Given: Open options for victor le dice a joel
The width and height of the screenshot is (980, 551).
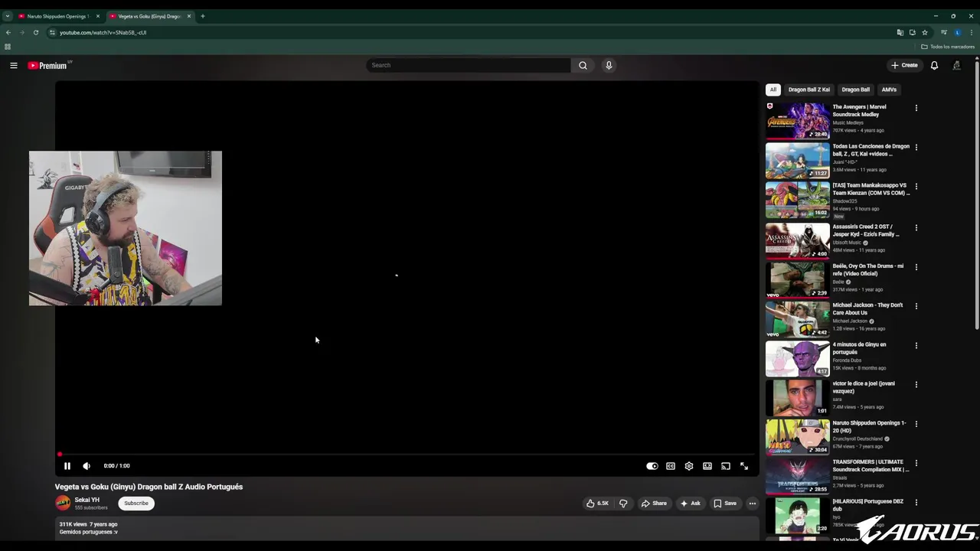Looking at the screenshot, I should (x=916, y=384).
